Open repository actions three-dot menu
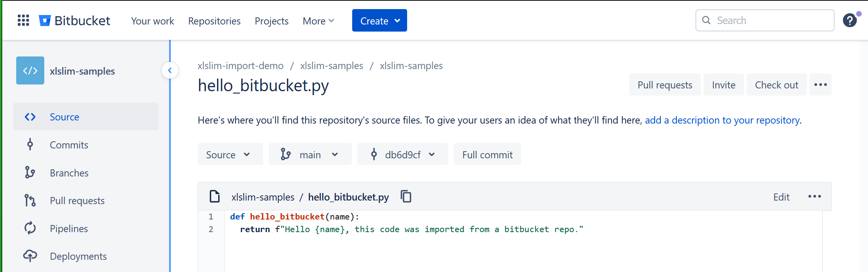868x272 pixels. point(820,84)
